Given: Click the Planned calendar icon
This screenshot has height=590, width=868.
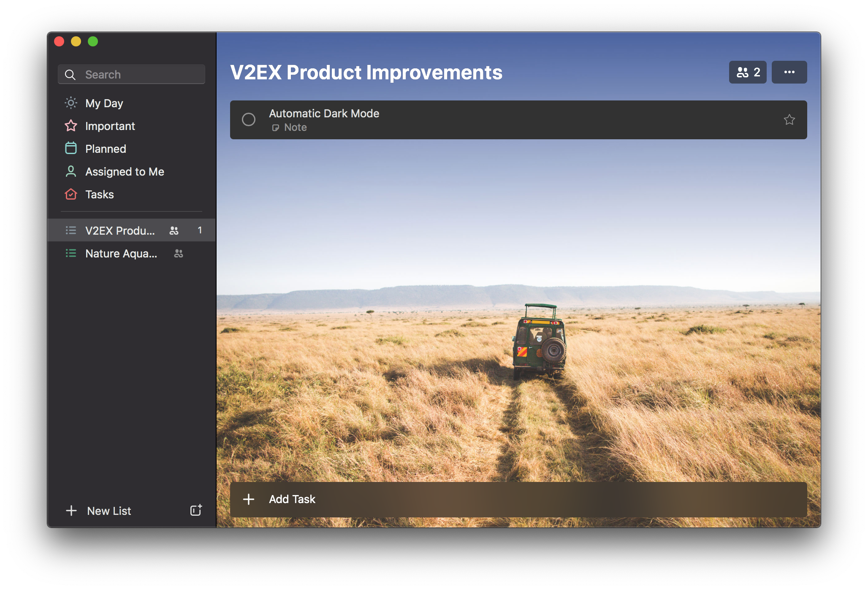Looking at the screenshot, I should point(71,149).
